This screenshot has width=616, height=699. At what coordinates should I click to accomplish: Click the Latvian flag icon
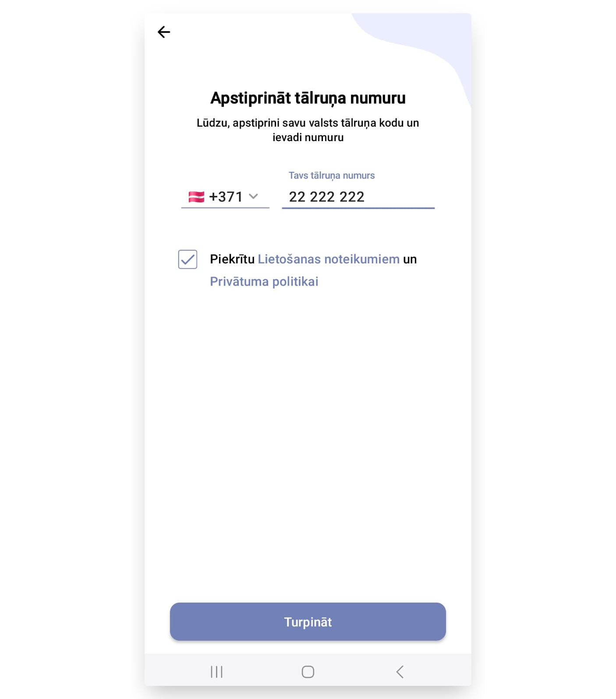click(196, 197)
